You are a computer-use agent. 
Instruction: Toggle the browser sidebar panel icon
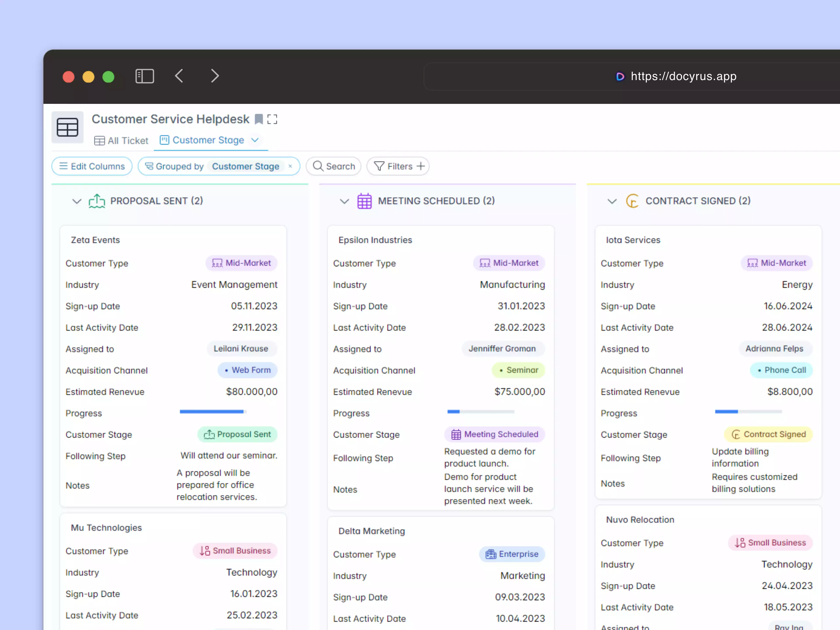coord(145,76)
